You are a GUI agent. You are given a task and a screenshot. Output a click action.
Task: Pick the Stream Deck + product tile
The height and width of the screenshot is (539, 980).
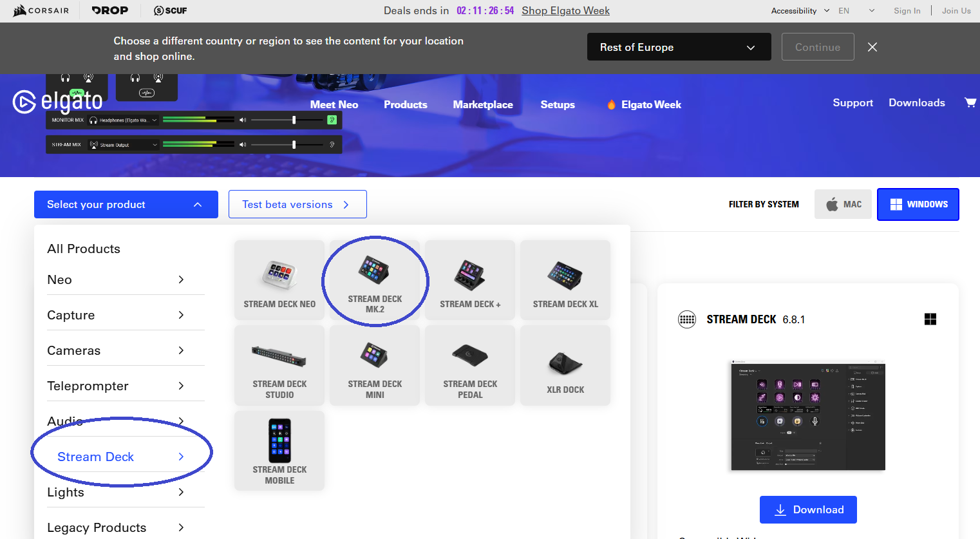click(470, 280)
